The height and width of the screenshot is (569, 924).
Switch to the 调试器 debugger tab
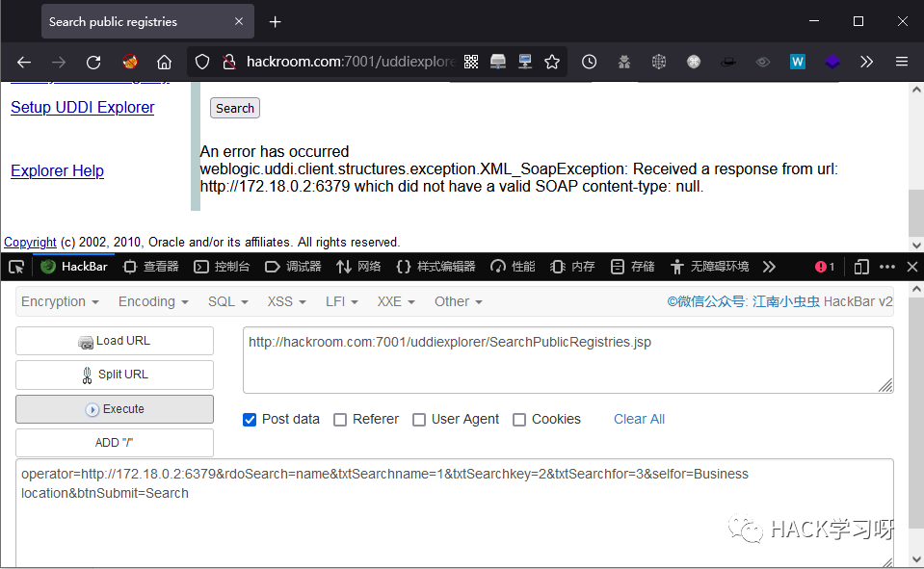293,267
